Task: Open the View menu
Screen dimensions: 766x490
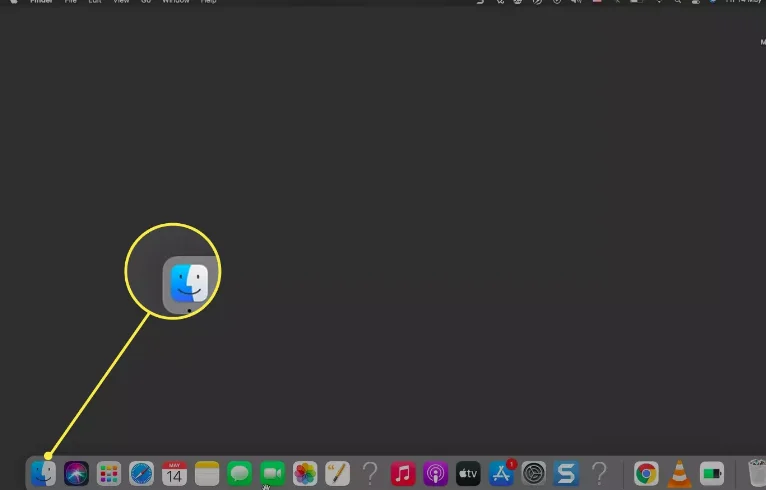Action: click(121, 1)
